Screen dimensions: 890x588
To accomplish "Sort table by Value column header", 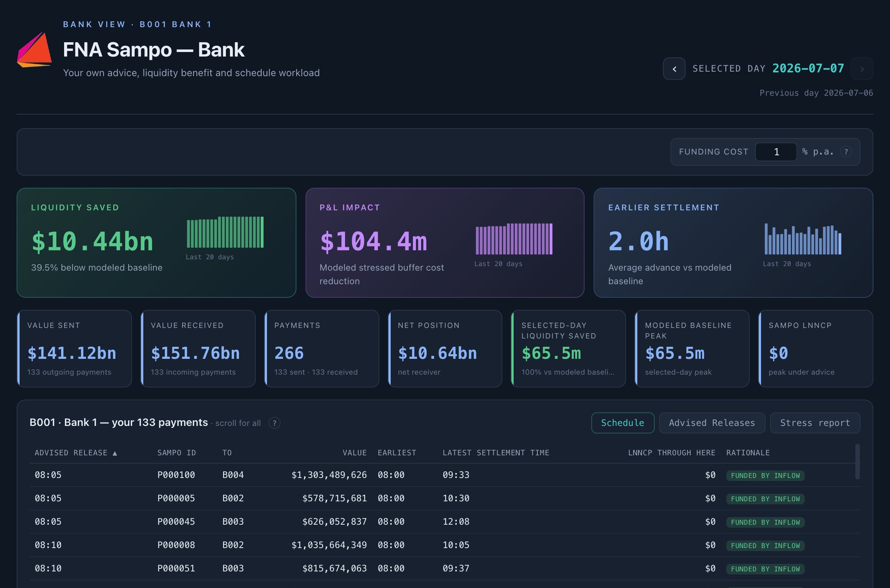I will point(354,453).
